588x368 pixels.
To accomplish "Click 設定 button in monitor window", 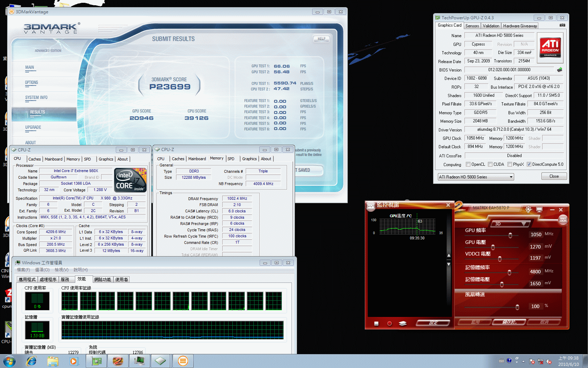I will click(433, 323).
